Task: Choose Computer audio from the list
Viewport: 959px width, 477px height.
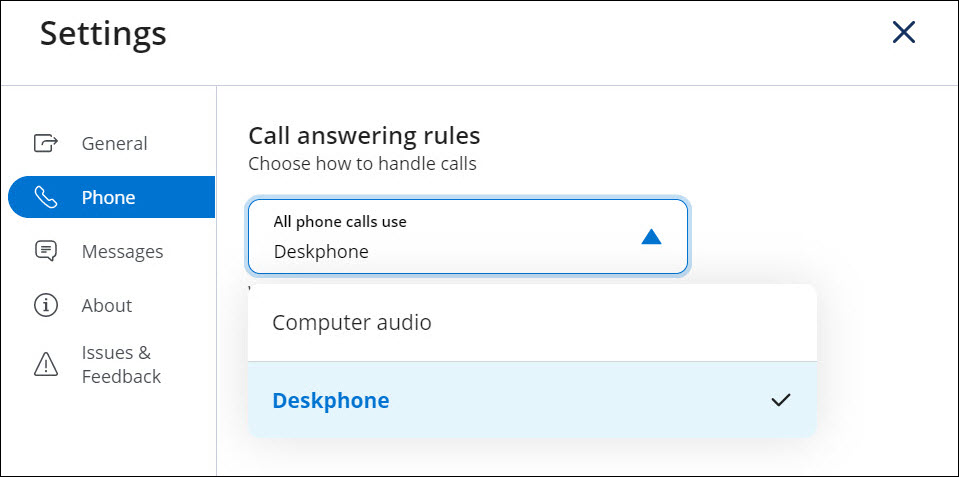Action: pos(352,323)
